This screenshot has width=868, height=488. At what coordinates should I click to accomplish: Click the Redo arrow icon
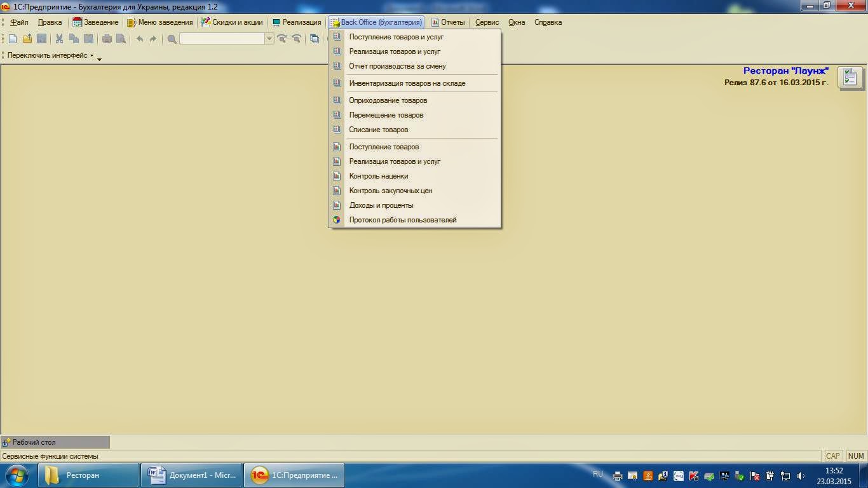pyautogui.click(x=153, y=39)
